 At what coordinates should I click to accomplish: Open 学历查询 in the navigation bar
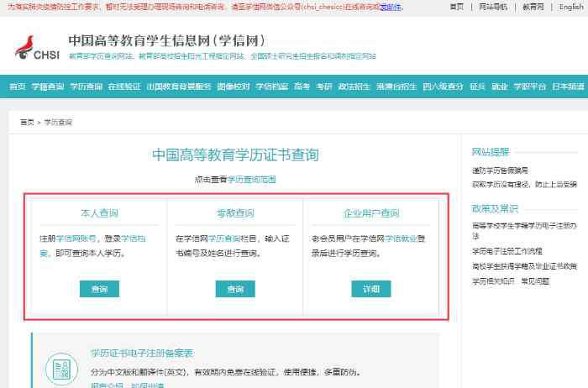(86, 87)
